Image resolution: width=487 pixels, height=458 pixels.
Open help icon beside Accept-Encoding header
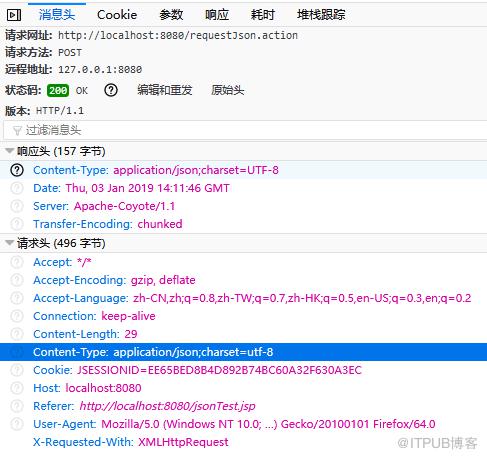point(17,280)
